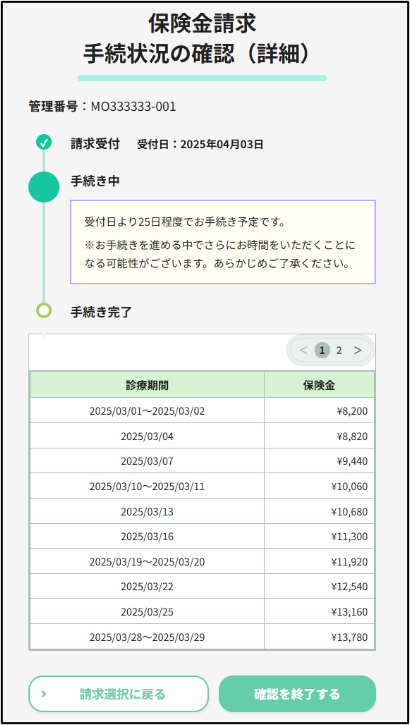This screenshot has height=725, width=410.
Task: Select row 2025/03/01～2025/03/02
Action: (x=202, y=411)
